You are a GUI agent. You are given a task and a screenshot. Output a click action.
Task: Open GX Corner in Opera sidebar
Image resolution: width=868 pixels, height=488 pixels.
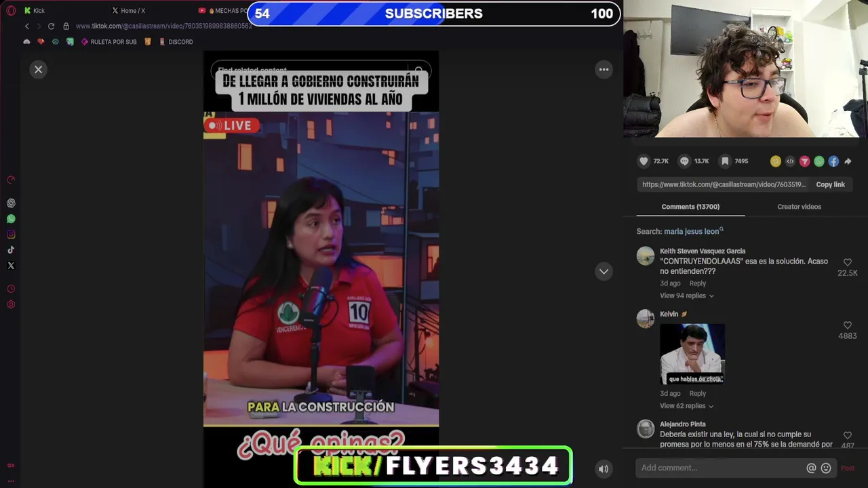(x=11, y=466)
